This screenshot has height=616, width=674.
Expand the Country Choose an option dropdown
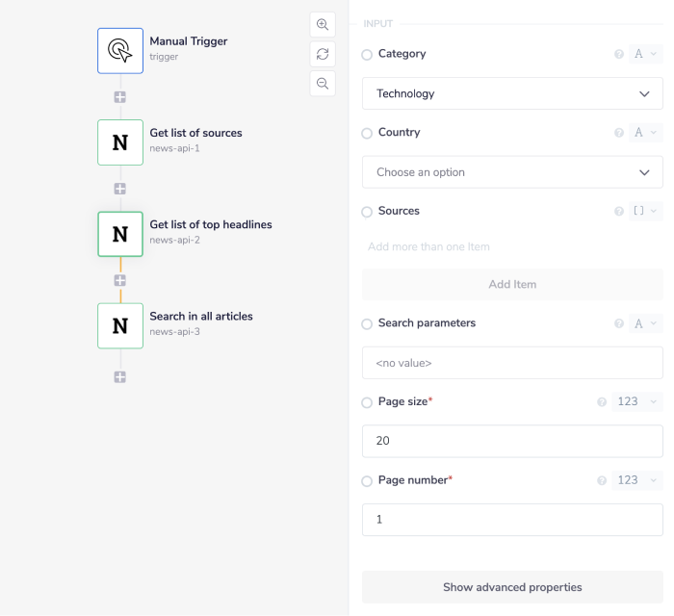(x=512, y=172)
